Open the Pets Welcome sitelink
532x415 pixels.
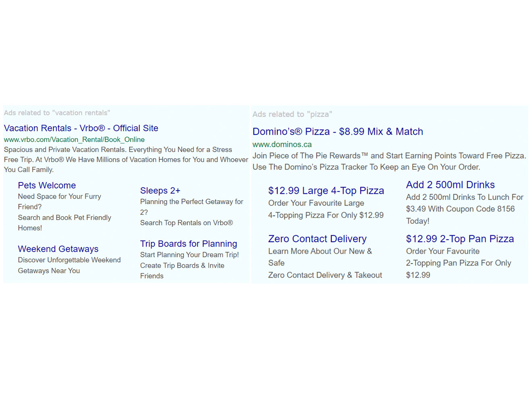pyautogui.click(x=47, y=185)
